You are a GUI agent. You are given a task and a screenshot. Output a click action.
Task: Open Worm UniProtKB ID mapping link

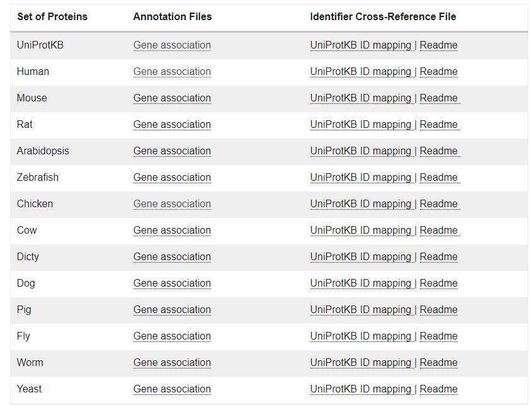click(x=360, y=363)
